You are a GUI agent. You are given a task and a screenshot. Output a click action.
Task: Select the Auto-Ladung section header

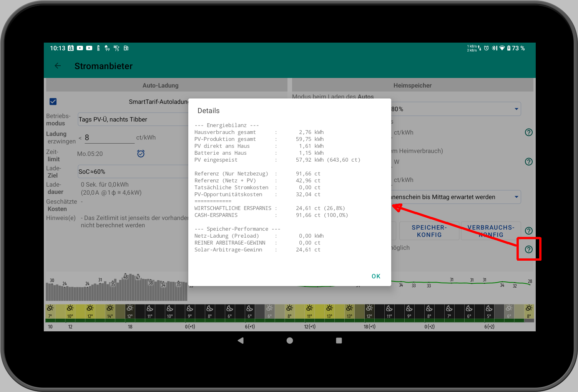(x=160, y=85)
